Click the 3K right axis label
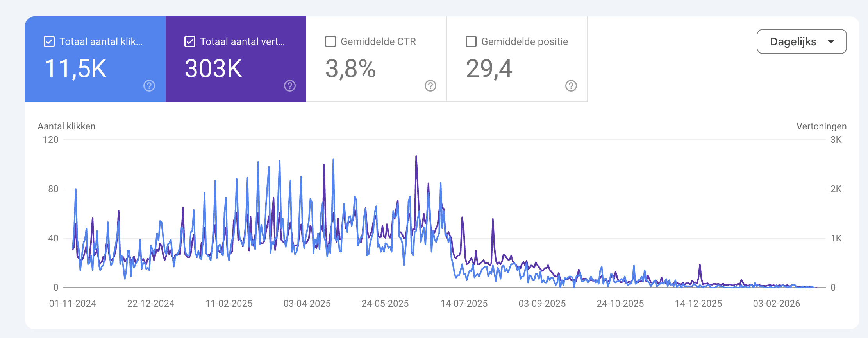Image resolution: width=868 pixels, height=338 pixels. click(836, 140)
